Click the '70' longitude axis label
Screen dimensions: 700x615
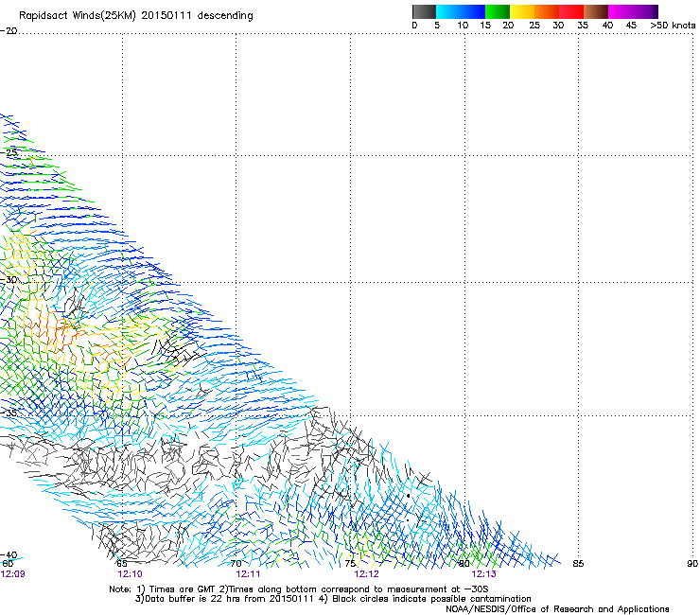tap(236, 564)
